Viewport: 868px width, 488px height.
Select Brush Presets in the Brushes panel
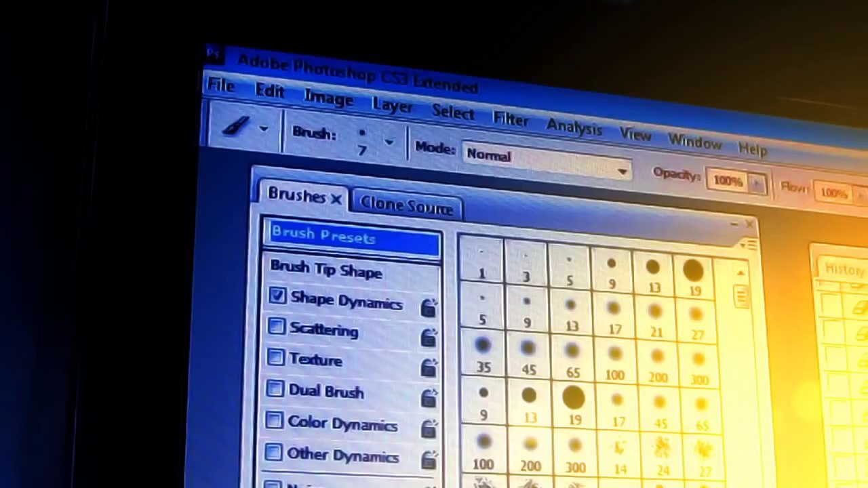click(353, 238)
